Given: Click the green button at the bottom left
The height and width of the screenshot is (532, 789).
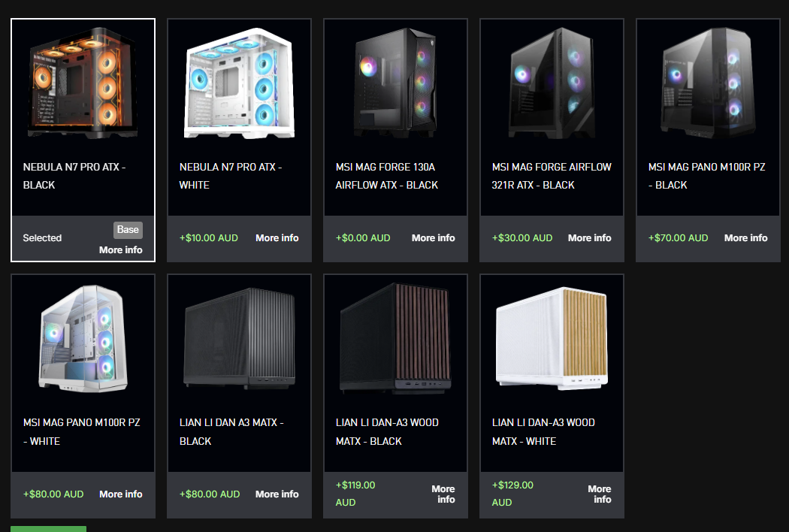Looking at the screenshot, I should [x=48, y=529].
